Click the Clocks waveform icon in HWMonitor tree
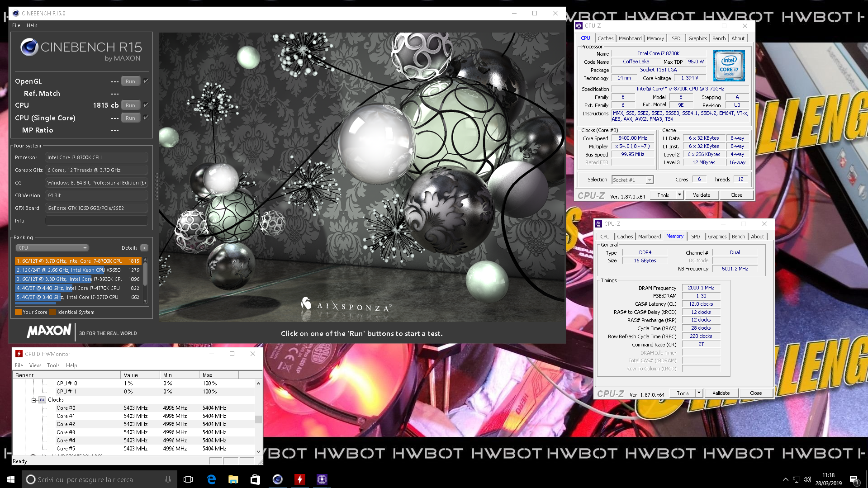Image resolution: width=868 pixels, height=488 pixels. [x=42, y=400]
